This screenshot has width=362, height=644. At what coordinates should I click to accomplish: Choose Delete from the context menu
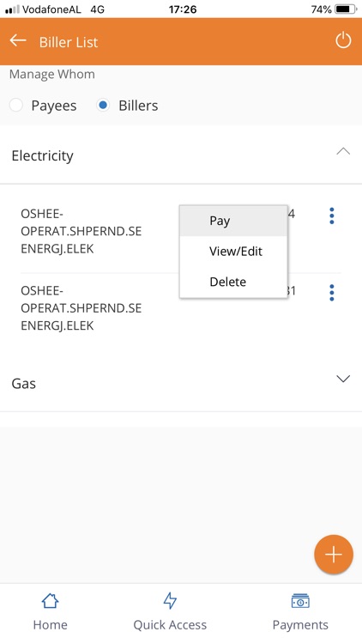[233, 282]
